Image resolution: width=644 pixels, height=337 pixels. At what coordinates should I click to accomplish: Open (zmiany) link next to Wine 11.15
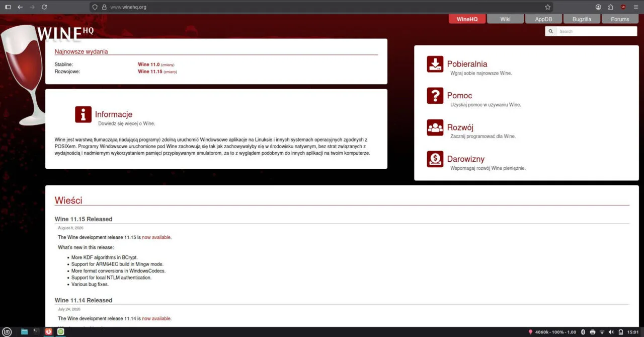pyautogui.click(x=170, y=72)
